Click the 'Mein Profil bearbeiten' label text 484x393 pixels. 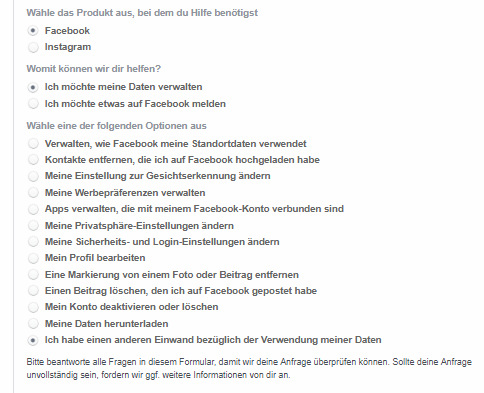pyautogui.click(x=95, y=258)
